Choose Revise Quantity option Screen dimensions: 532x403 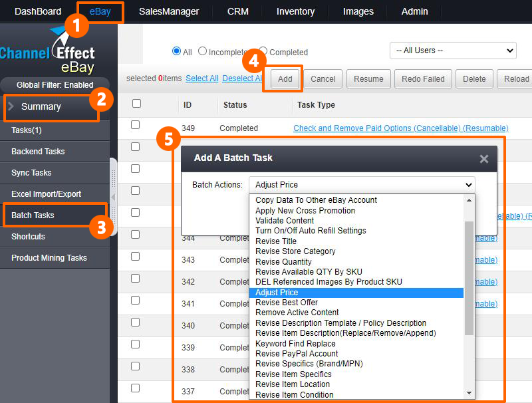tap(356, 262)
